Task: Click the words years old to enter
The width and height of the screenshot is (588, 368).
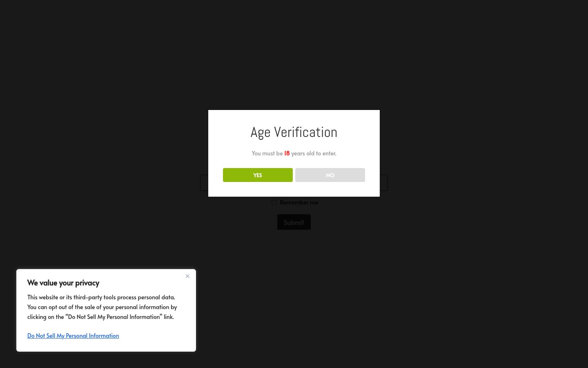Action: pyautogui.click(x=314, y=153)
